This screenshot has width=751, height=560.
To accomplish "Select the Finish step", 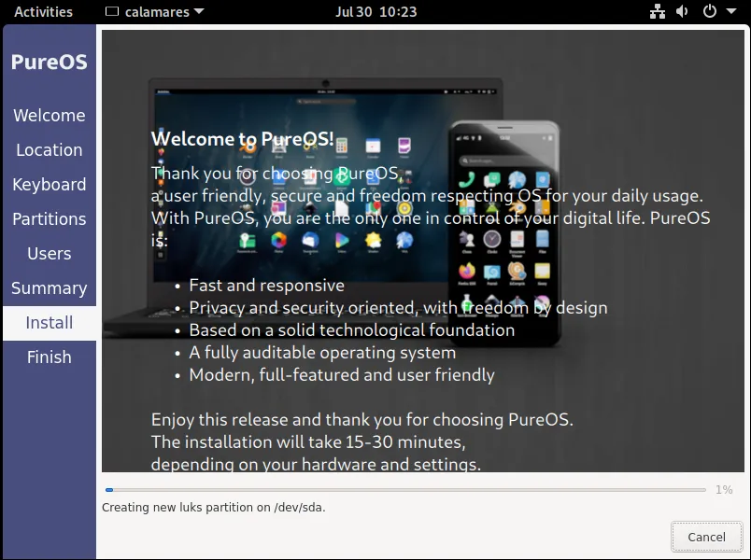I will tap(49, 357).
